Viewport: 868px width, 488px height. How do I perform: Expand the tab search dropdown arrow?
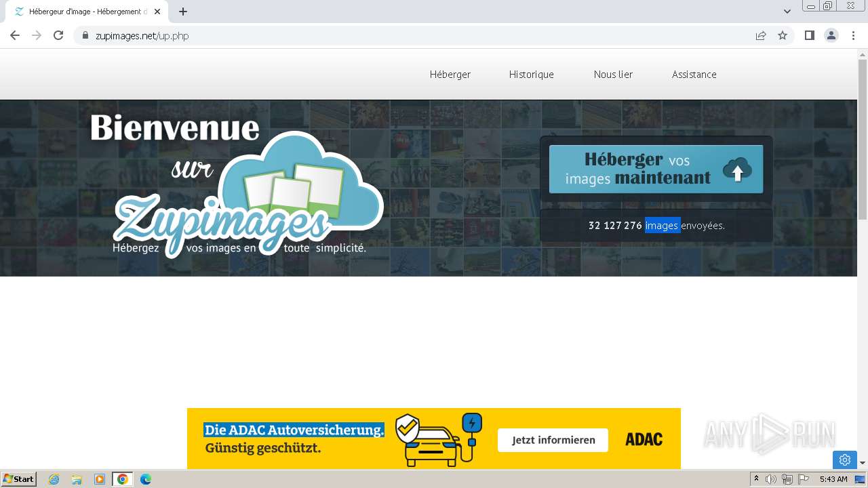pos(787,12)
